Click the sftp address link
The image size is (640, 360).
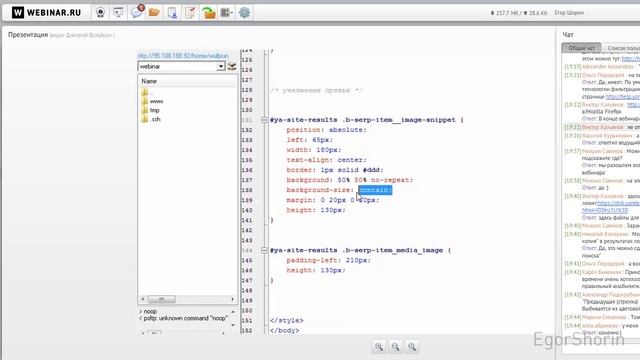(183, 56)
